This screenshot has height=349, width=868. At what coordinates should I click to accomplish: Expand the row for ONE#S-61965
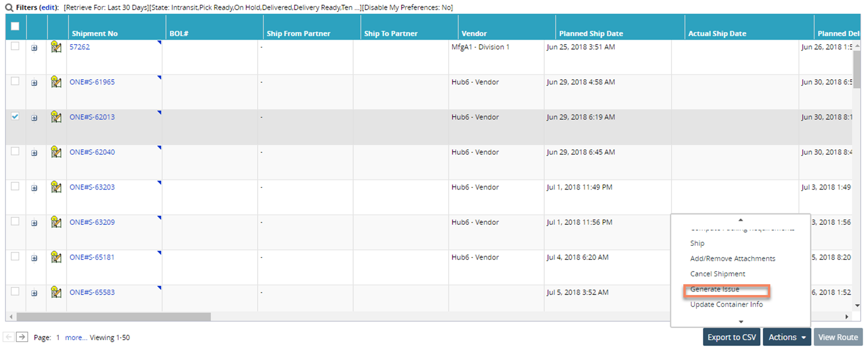pos(34,83)
